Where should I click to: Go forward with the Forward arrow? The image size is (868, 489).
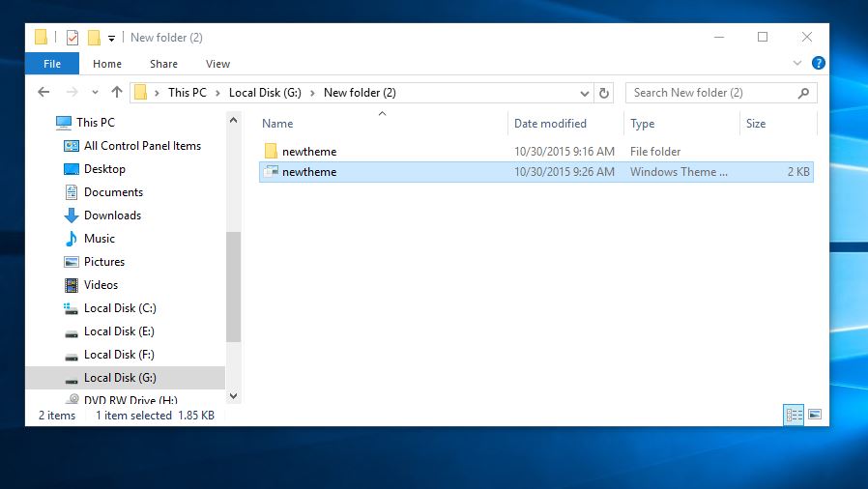(72, 93)
